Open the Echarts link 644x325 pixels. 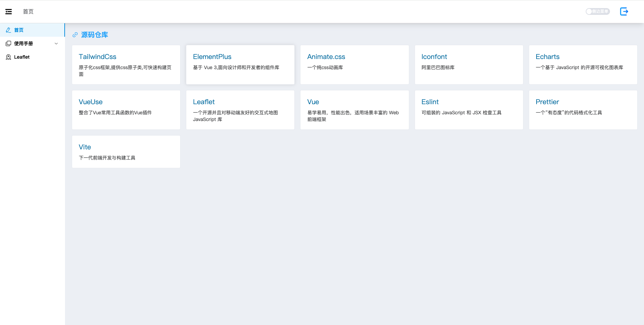tap(547, 57)
